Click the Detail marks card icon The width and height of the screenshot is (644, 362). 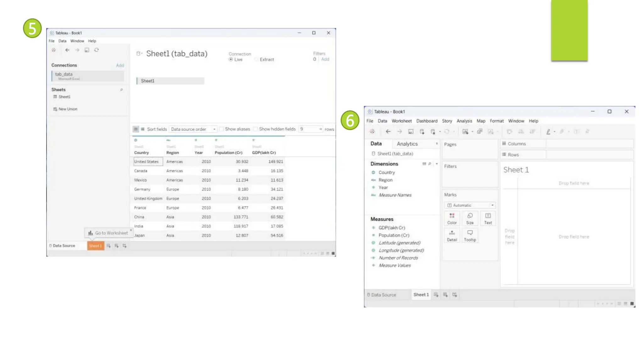pos(452,233)
